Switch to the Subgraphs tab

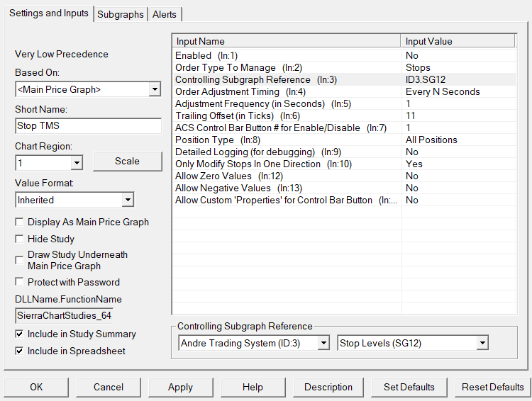click(x=121, y=14)
